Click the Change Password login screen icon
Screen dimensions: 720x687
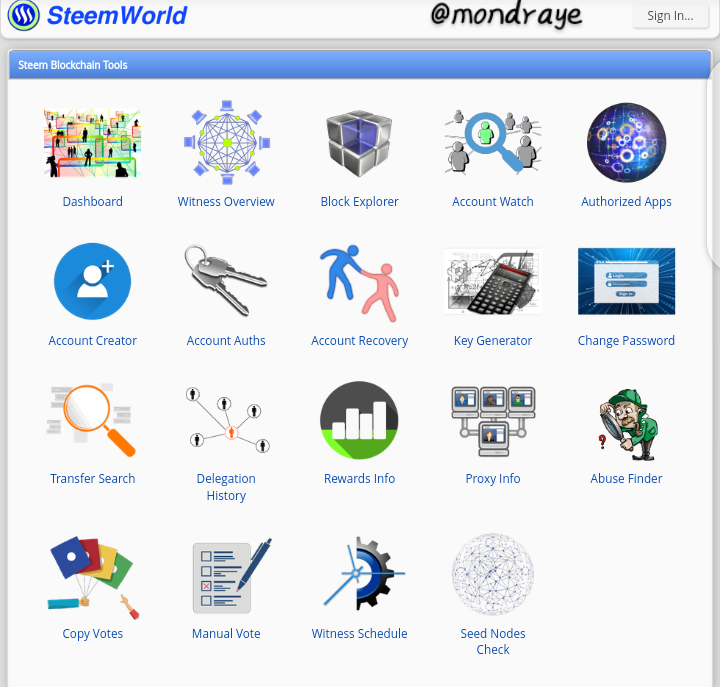pos(626,281)
